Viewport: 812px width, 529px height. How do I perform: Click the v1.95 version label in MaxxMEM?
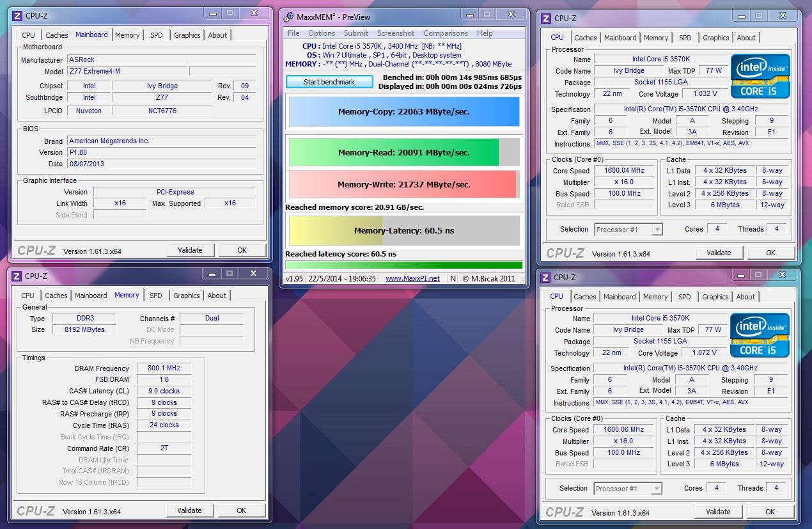tap(294, 278)
